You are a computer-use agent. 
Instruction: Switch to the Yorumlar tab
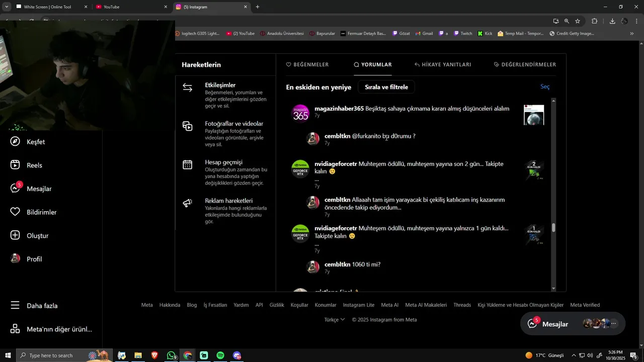tap(373, 64)
